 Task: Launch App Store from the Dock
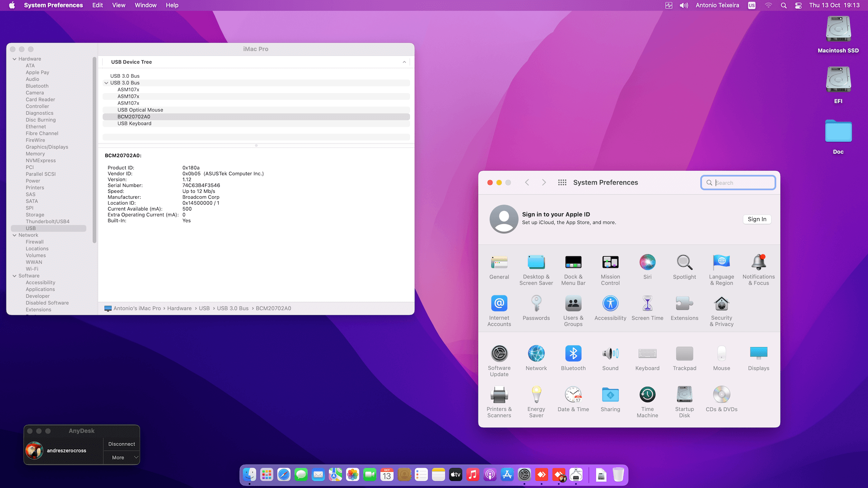click(x=507, y=474)
